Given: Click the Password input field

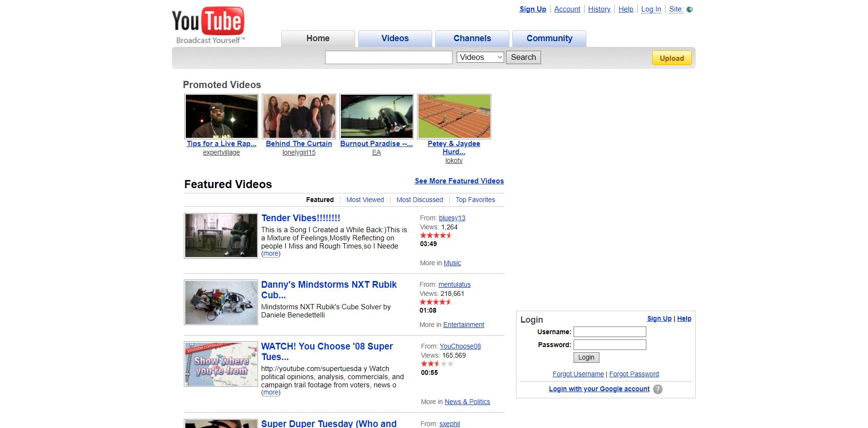Looking at the screenshot, I should [609, 345].
